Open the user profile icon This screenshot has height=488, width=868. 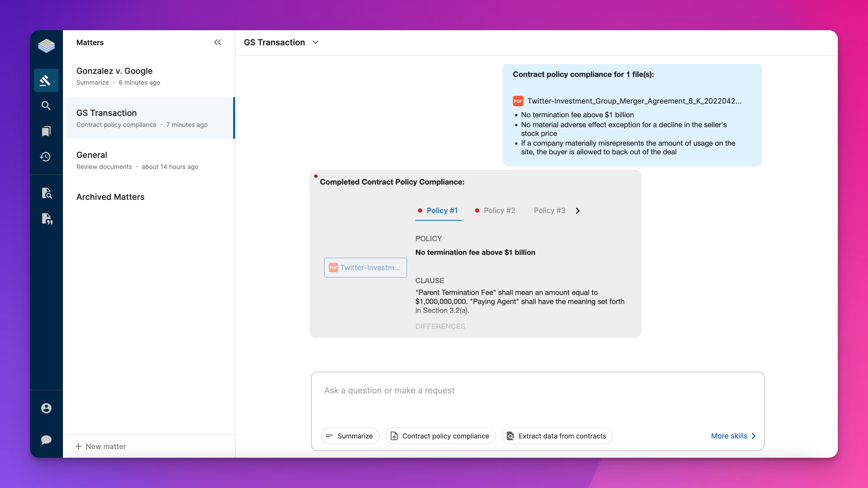46,408
